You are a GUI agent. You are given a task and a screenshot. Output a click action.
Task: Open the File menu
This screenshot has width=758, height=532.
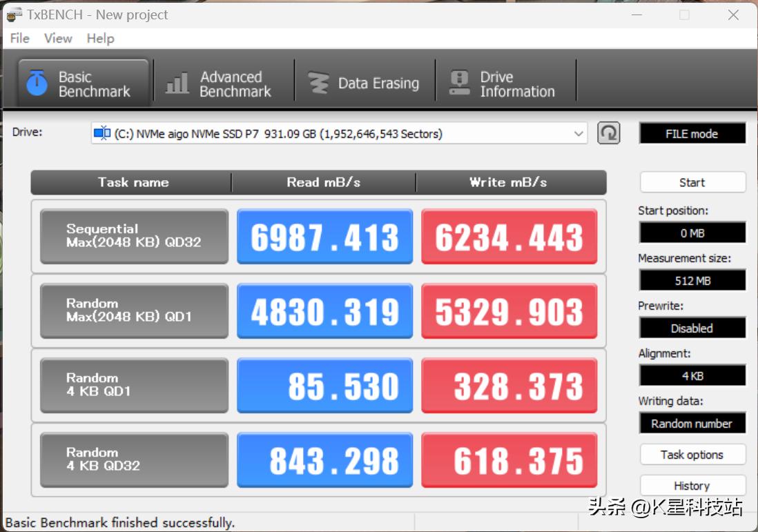pos(19,39)
